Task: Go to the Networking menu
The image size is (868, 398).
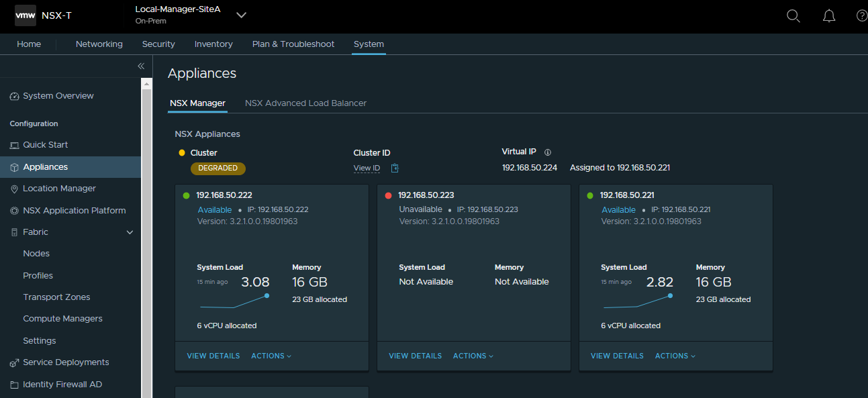Action: click(99, 44)
